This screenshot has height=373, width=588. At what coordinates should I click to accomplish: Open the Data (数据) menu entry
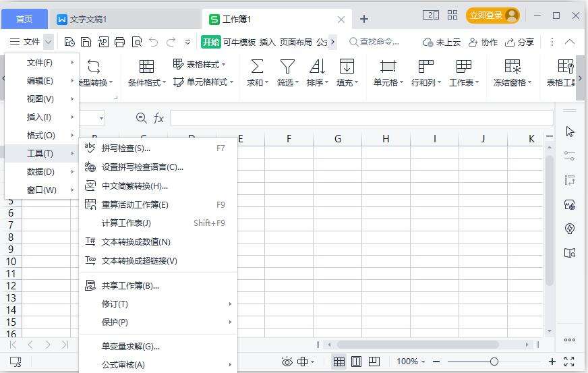tap(40, 172)
